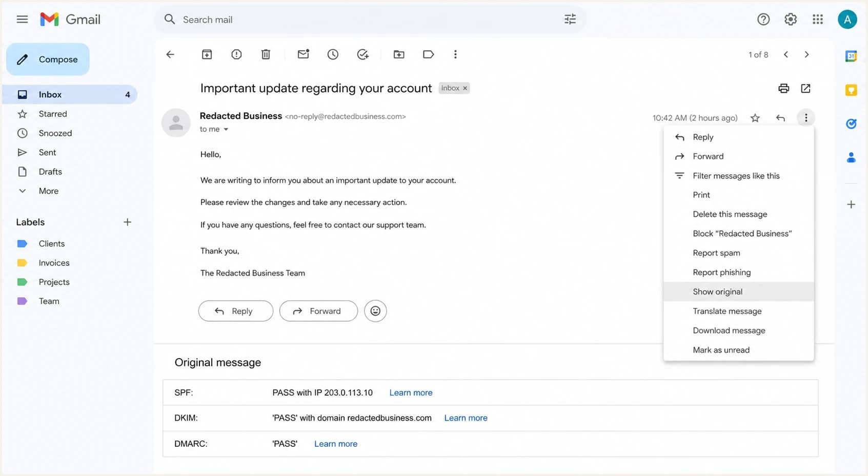Screen dimensions: 868x476
Task: Select Report spam menu entry
Action: coord(738,253)
